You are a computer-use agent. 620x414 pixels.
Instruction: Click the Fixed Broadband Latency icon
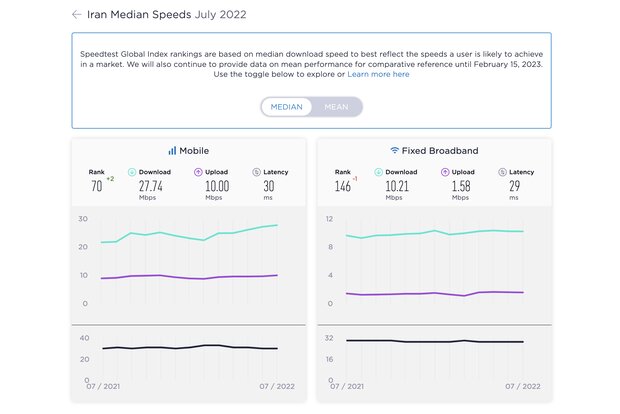pos(502,172)
